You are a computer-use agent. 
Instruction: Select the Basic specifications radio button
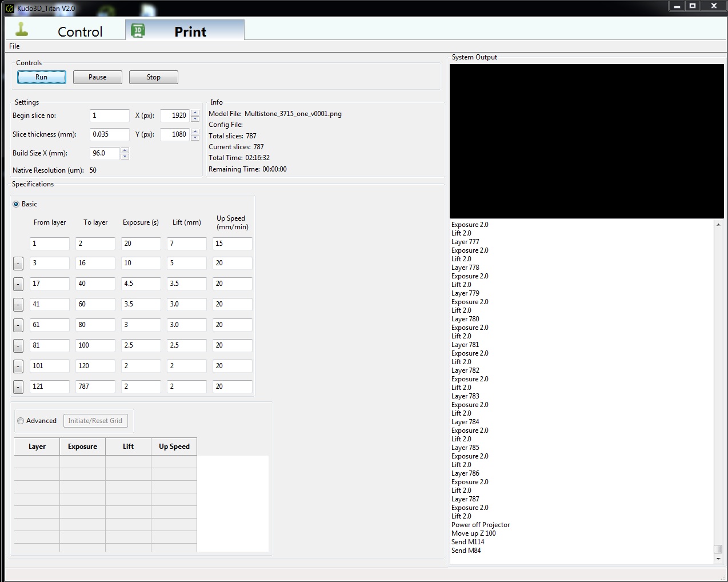16,204
